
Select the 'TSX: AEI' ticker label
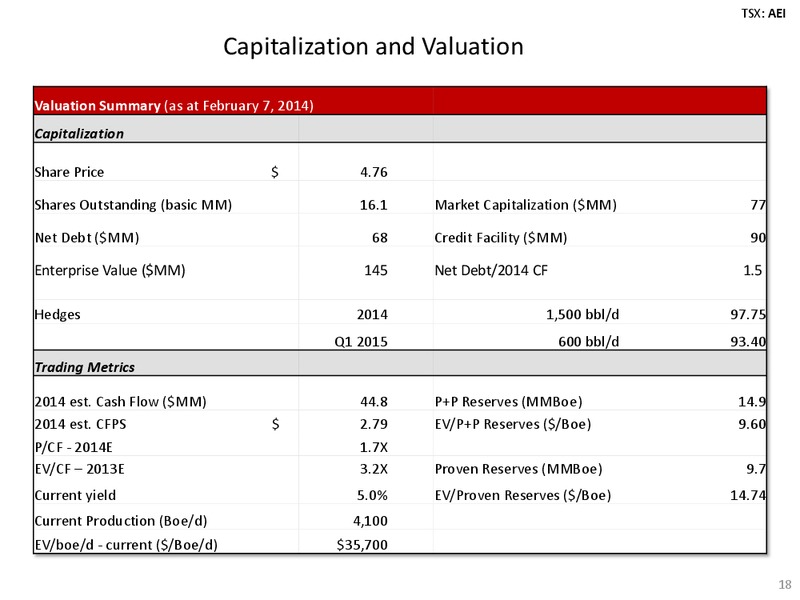click(763, 13)
